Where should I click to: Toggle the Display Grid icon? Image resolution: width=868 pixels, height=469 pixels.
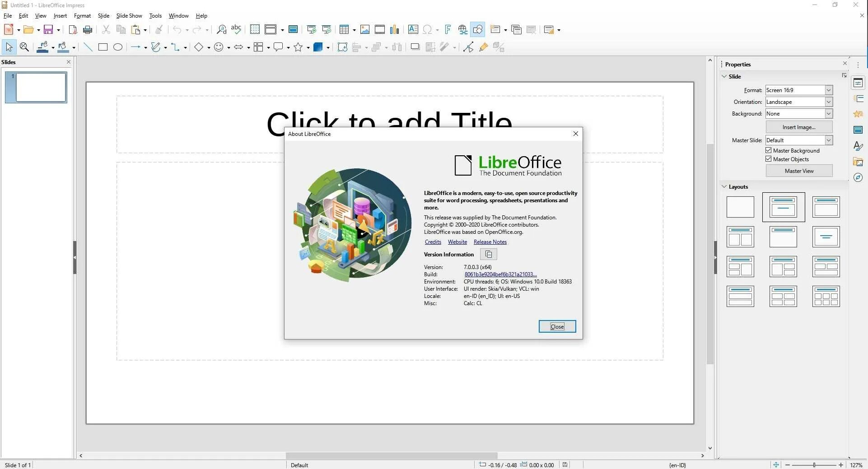point(255,30)
